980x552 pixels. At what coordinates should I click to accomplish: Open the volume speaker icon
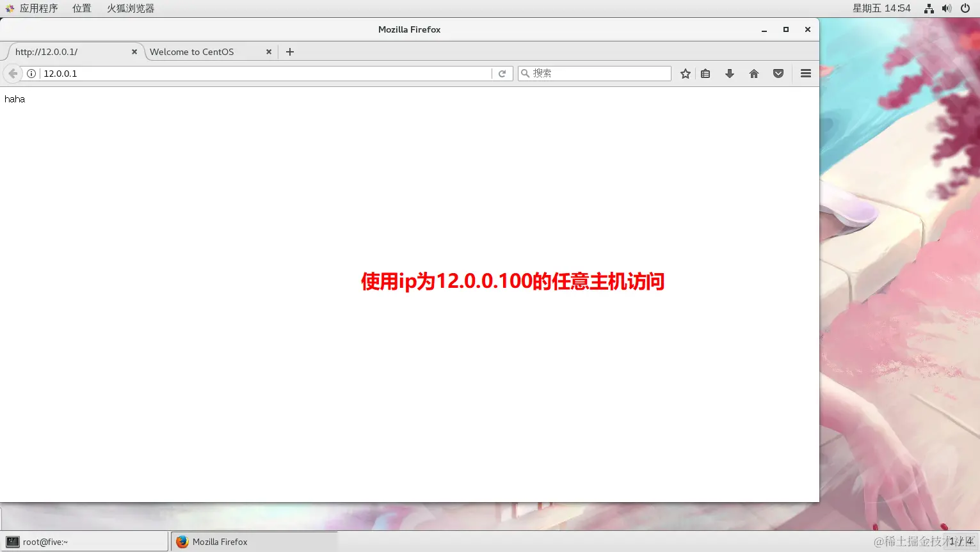click(947, 8)
